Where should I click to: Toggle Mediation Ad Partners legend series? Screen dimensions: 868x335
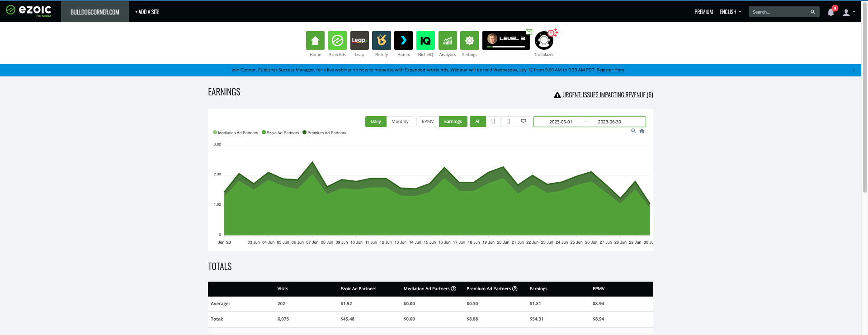tap(236, 133)
